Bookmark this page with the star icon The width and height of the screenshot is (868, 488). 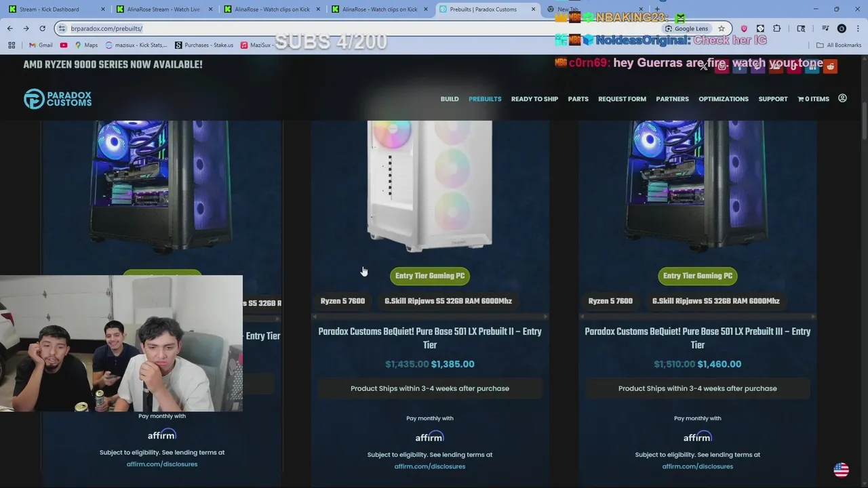coord(722,28)
